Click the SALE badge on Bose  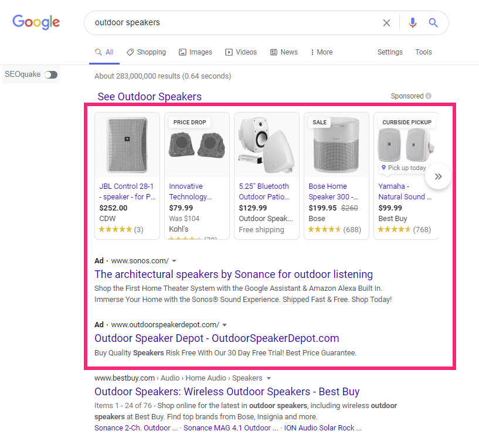pos(320,122)
